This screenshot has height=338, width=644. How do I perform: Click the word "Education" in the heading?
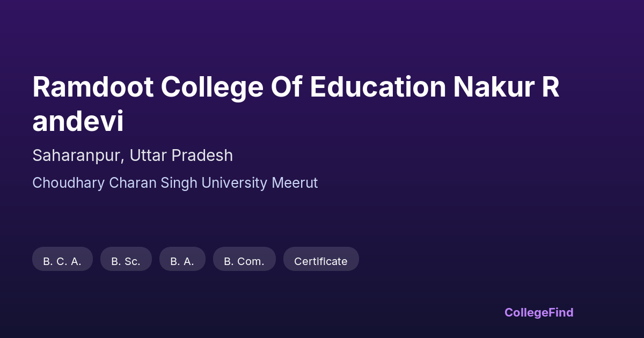click(378, 87)
